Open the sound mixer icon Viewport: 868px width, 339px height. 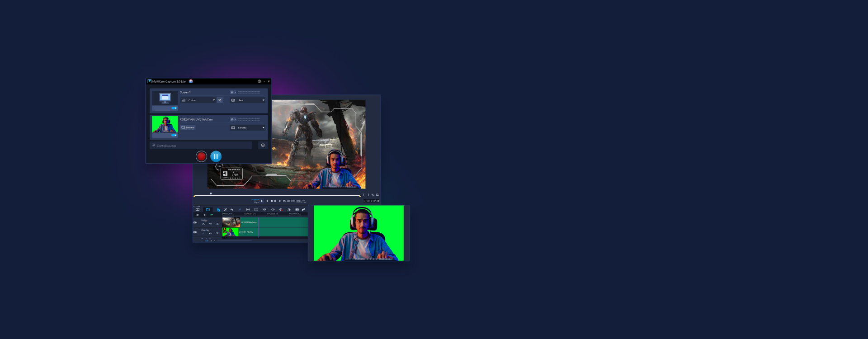[289, 210]
